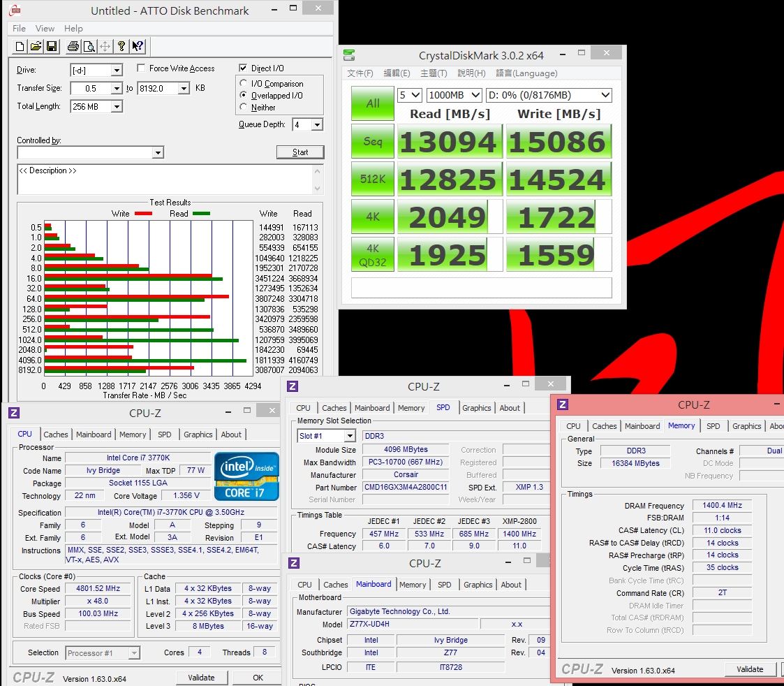This screenshot has height=686, width=784.
Task: Enable the Force Write Access checkbox
Action: pyautogui.click(x=142, y=68)
